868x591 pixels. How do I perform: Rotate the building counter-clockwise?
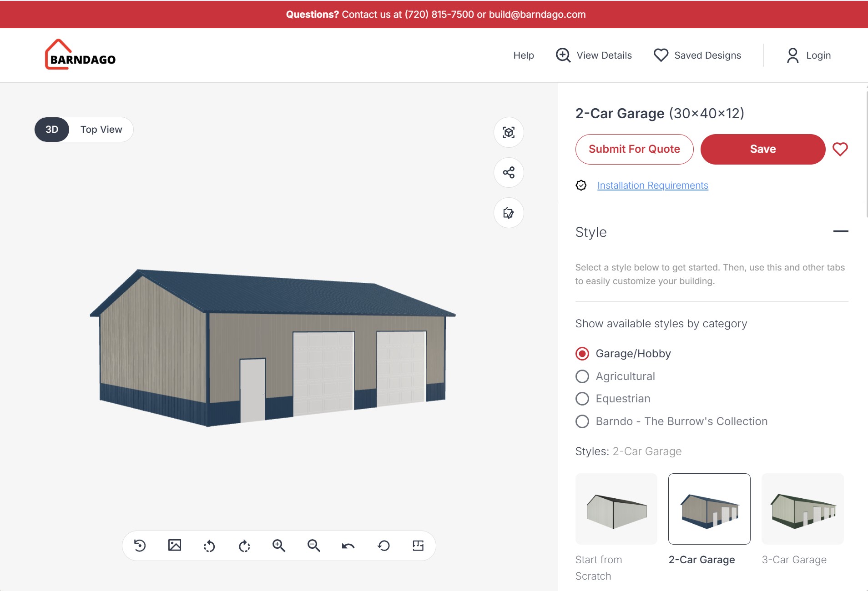209,546
